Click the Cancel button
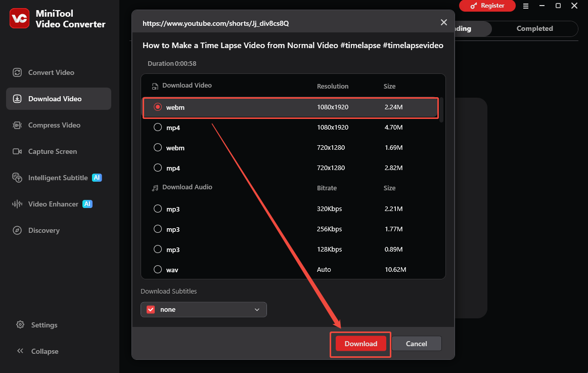 [x=416, y=344]
